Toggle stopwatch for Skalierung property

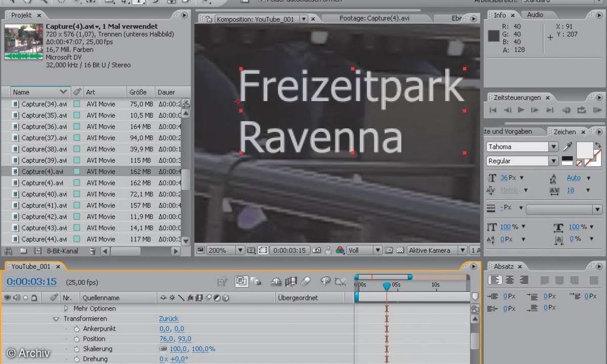[x=77, y=349]
